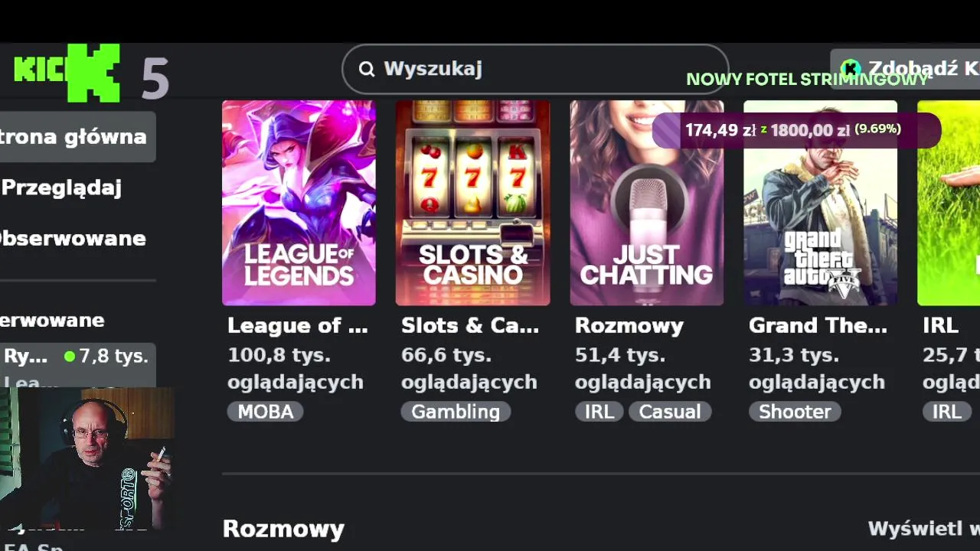The width and height of the screenshot is (980, 551).
Task: Click the IRL tag under Rozmowy
Action: tap(599, 412)
